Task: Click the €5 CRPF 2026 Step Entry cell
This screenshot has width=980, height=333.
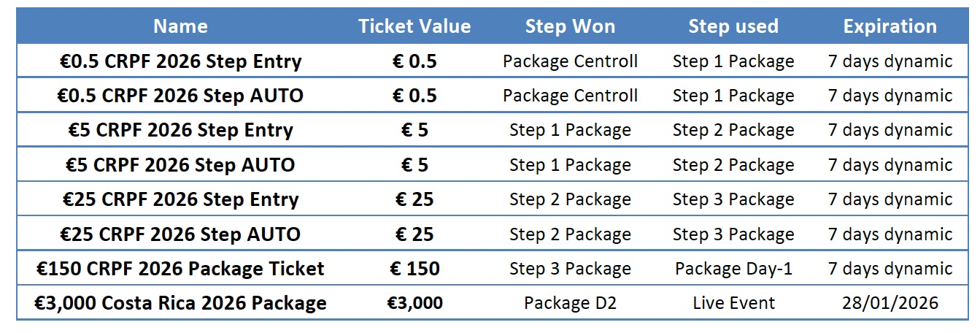Action: point(180,130)
